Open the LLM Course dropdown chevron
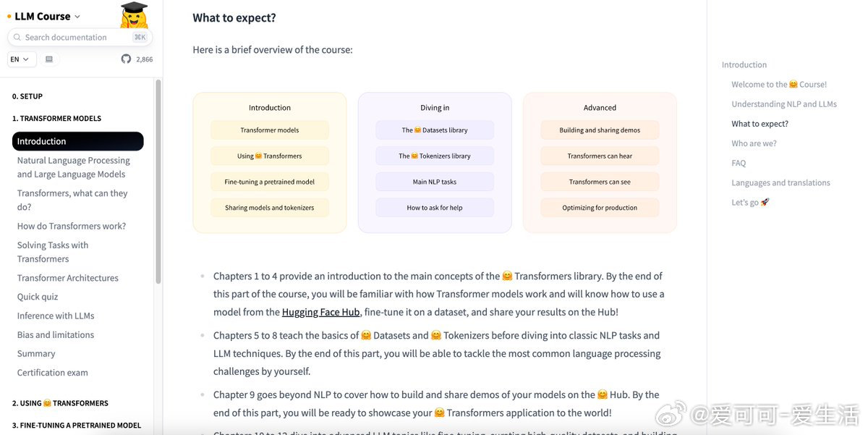 pos(77,17)
